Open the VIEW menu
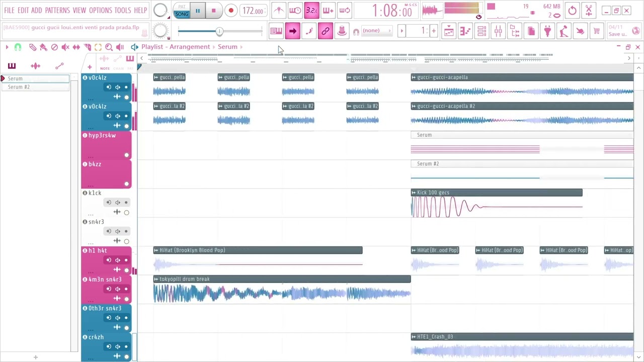644x362 pixels. point(79,10)
